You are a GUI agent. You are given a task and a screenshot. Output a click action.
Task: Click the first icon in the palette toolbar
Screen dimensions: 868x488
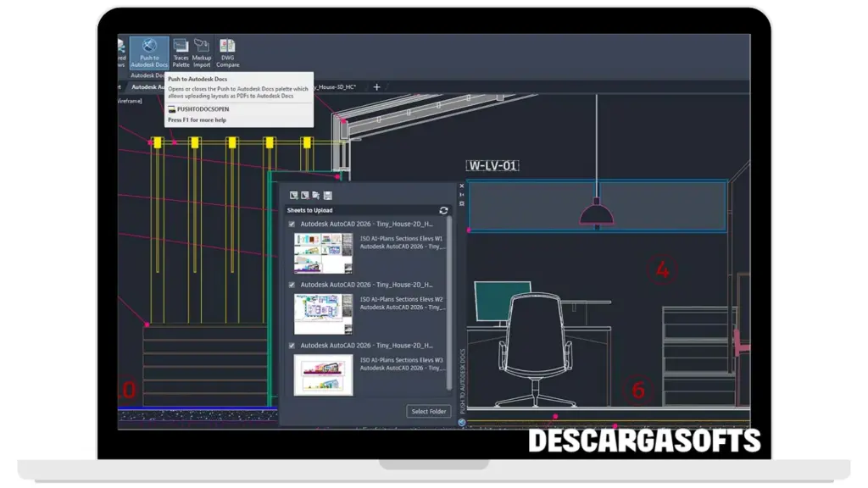pyautogui.click(x=293, y=196)
